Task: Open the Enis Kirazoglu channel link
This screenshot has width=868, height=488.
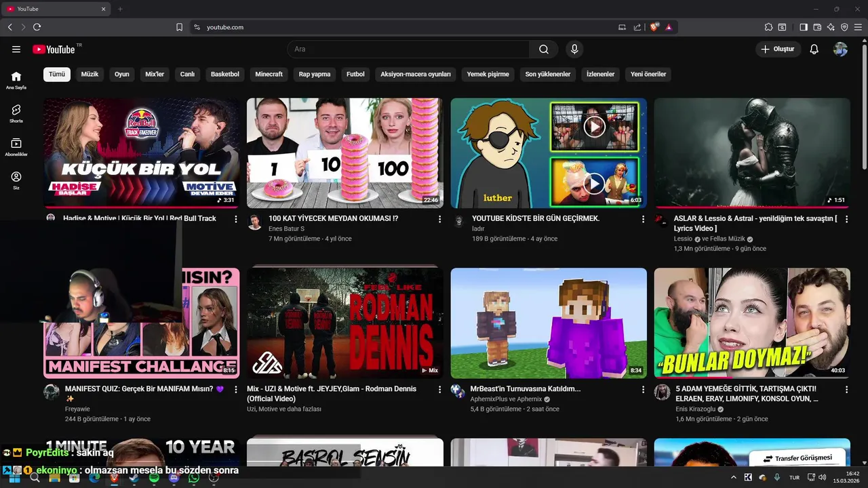Action: [x=695, y=409]
